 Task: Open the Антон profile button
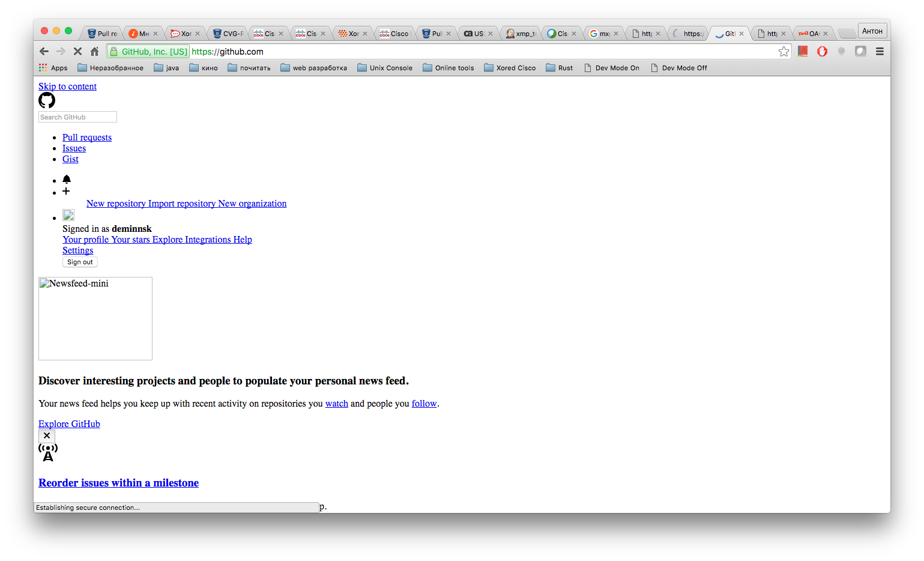click(872, 31)
